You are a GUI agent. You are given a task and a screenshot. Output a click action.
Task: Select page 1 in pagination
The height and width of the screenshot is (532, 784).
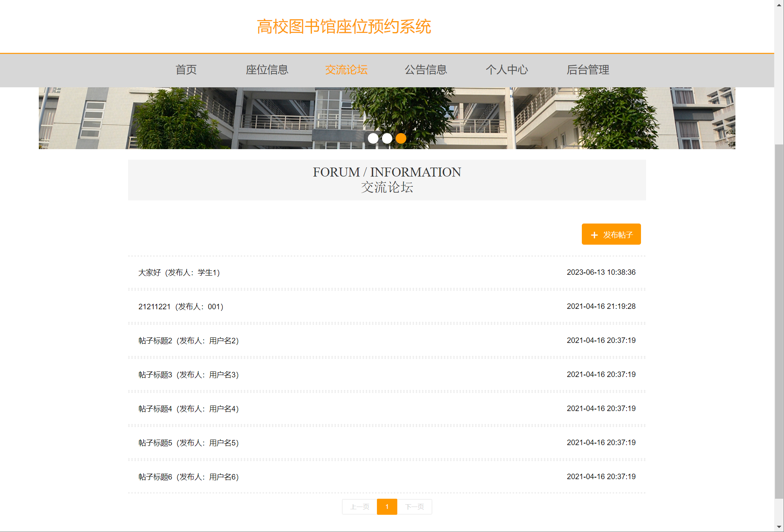coord(387,507)
